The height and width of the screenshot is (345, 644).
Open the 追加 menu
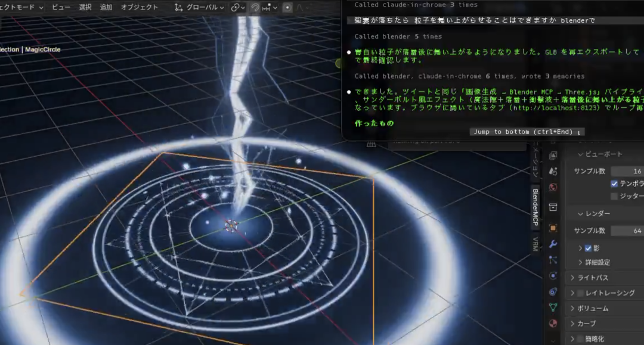point(106,7)
